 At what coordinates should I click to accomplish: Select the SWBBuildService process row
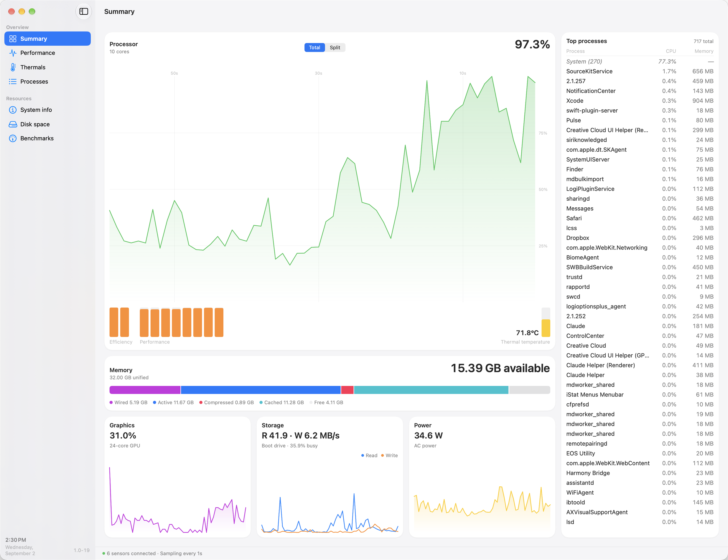(x=640, y=267)
